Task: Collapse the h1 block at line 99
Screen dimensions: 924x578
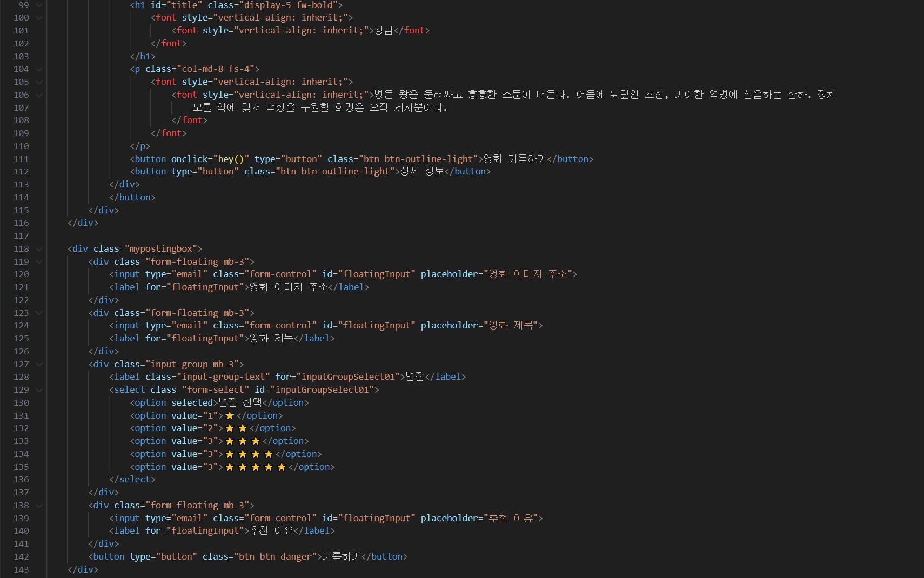Action: click(x=39, y=5)
